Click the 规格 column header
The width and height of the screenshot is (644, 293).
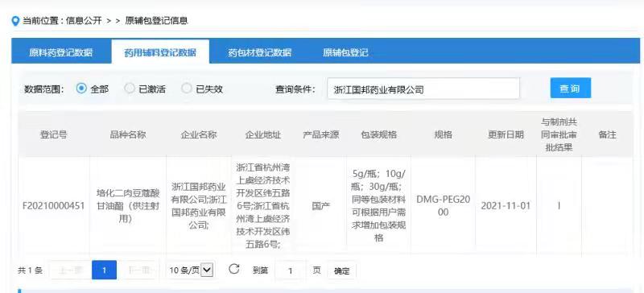pos(443,134)
